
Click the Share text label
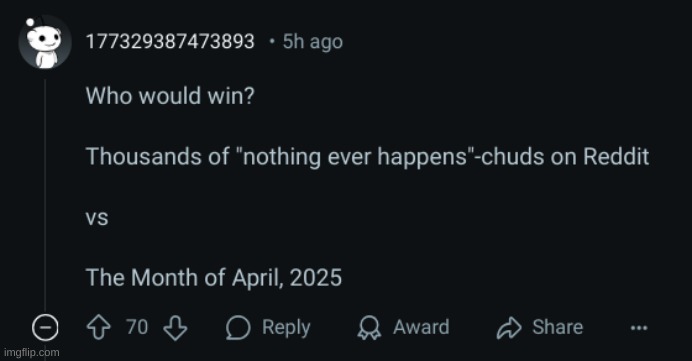pyautogui.click(x=557, y=327)
